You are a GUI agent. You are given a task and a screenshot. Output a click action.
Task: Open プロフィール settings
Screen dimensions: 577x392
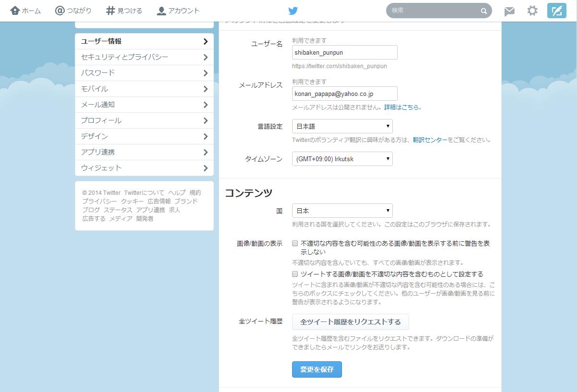(x=144, y=120)
